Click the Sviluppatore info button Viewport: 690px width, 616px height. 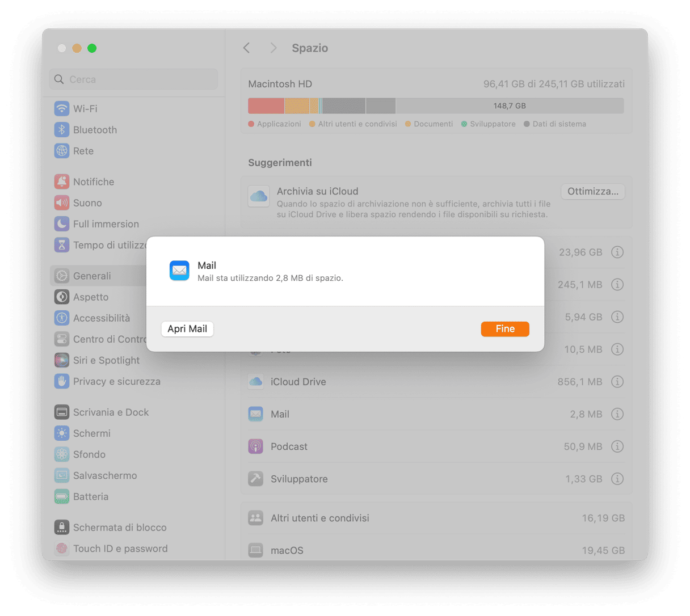(x=617, y=479)
